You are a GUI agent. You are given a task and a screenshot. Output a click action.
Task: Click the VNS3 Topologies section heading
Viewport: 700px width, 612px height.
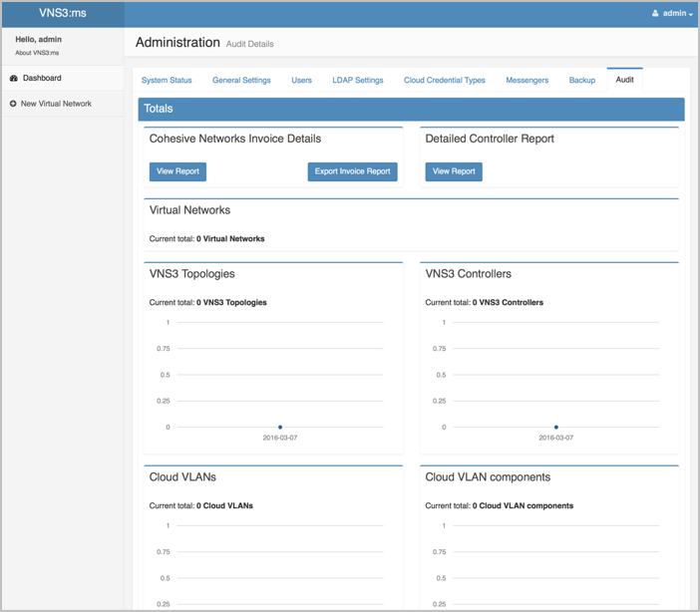[x=192, y=274]
